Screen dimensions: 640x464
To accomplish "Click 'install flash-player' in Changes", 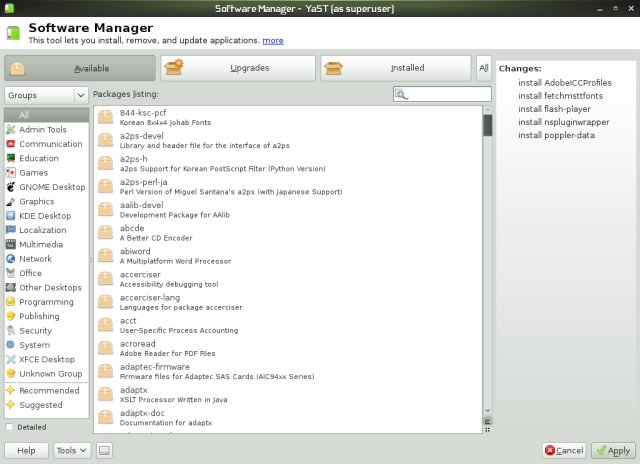I will [554, 109].
